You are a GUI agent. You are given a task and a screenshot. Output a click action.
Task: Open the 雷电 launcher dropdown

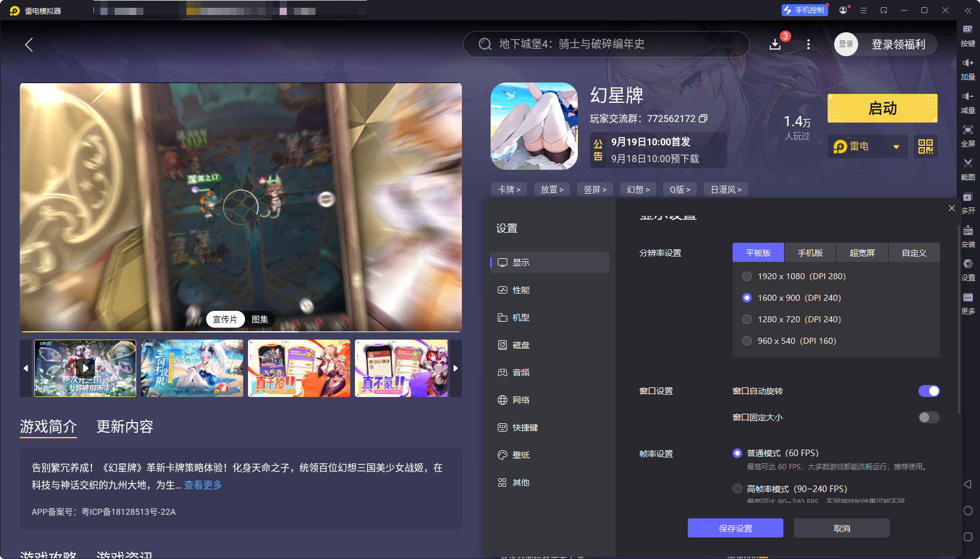867,146
